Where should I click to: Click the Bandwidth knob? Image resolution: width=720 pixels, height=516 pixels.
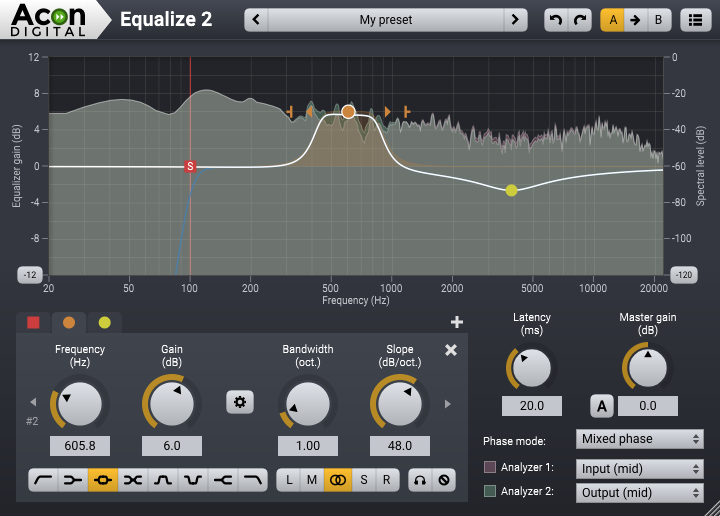(x=308, y=404)
